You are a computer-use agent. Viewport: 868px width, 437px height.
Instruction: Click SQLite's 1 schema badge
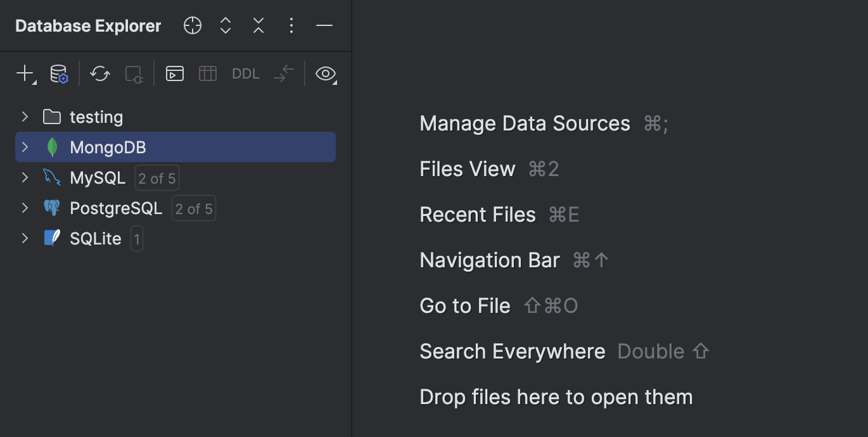coord(137,239)
